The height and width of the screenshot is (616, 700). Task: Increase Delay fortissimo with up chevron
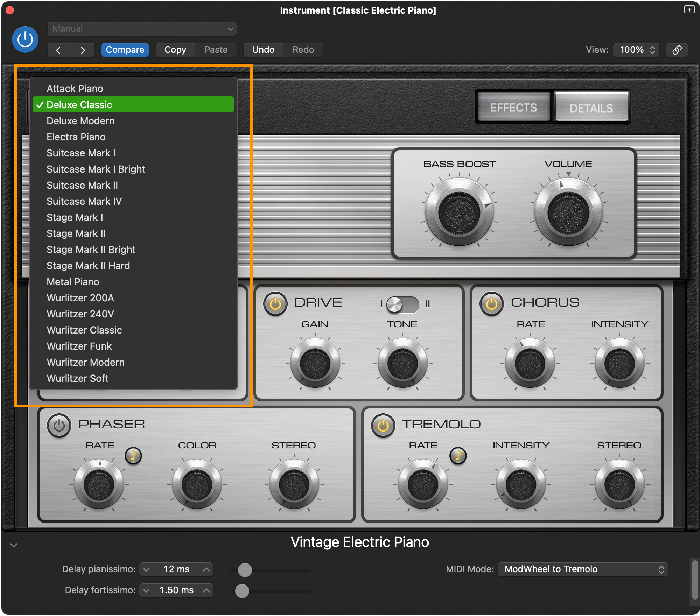tap(206, 590)
